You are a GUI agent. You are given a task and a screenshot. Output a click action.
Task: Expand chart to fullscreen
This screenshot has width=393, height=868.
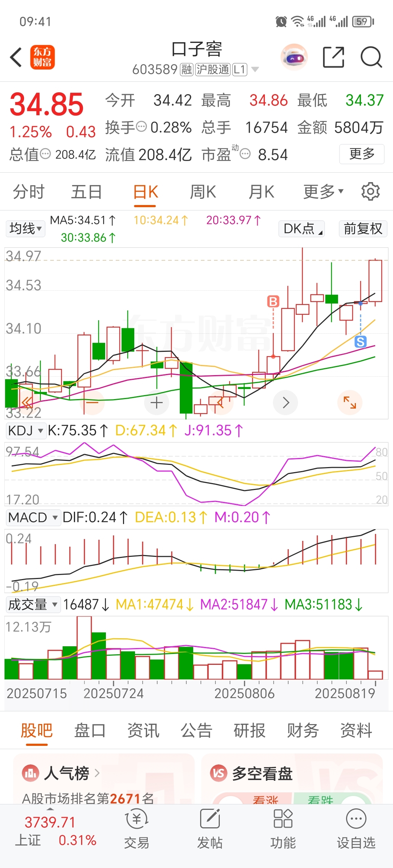tap(350, 403)
